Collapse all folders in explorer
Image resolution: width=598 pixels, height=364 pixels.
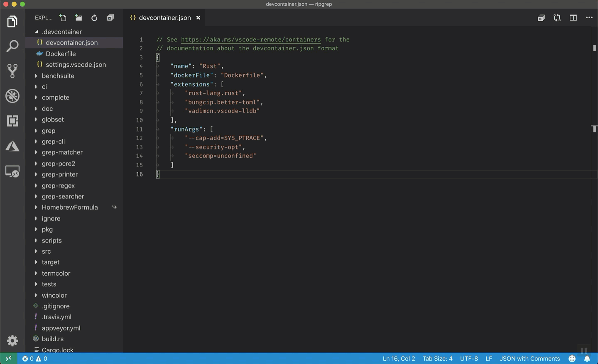point(110,18)
